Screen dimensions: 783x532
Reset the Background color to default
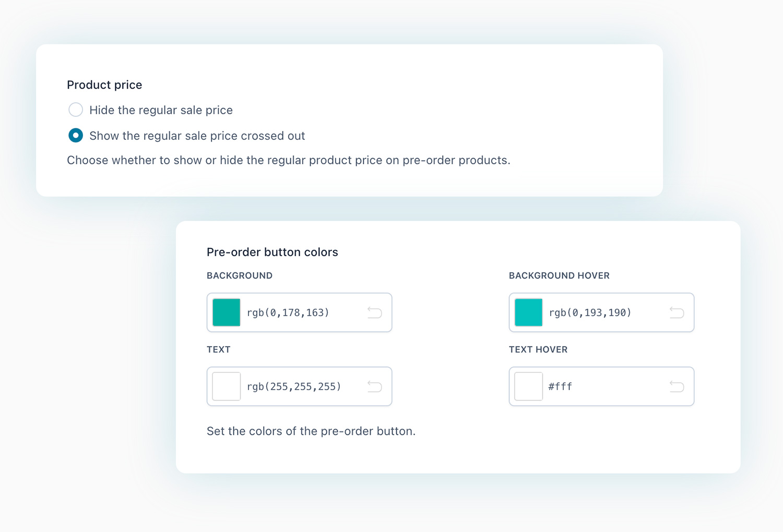click(374, 312)
